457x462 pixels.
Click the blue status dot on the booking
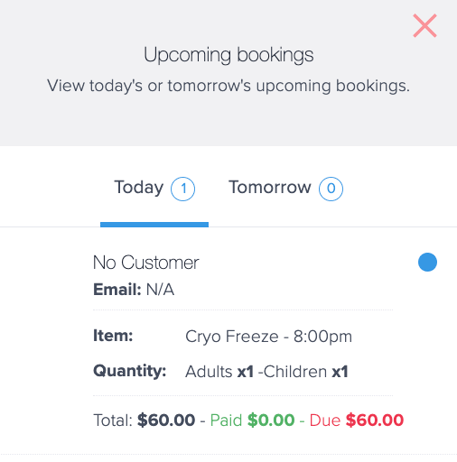point(427,262)
